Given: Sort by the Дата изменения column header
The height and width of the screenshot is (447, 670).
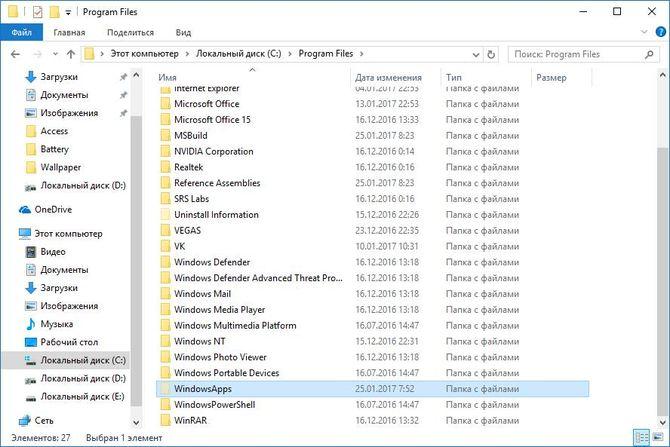Looking at the screenshot, I should [388, 78].
